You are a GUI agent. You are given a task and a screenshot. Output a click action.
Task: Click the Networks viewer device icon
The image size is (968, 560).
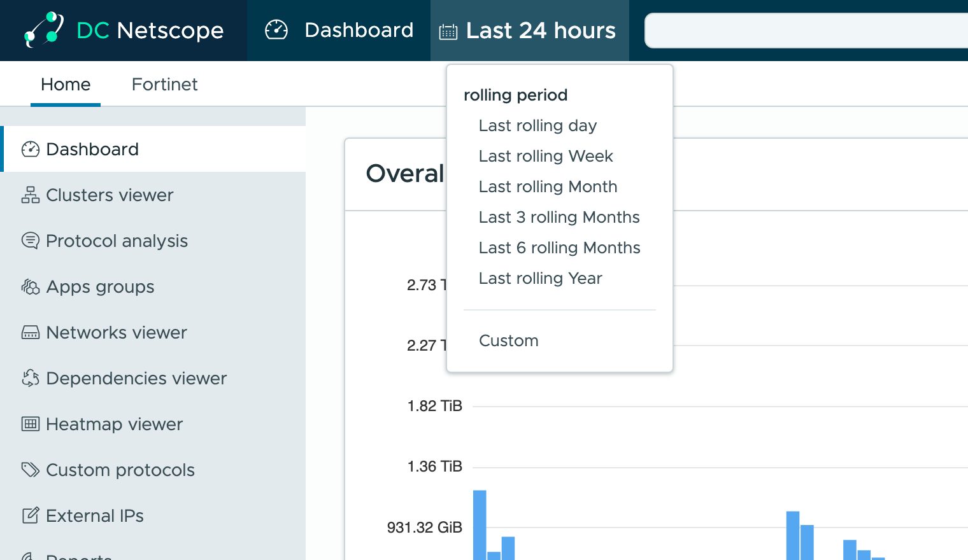click(31, 332)
